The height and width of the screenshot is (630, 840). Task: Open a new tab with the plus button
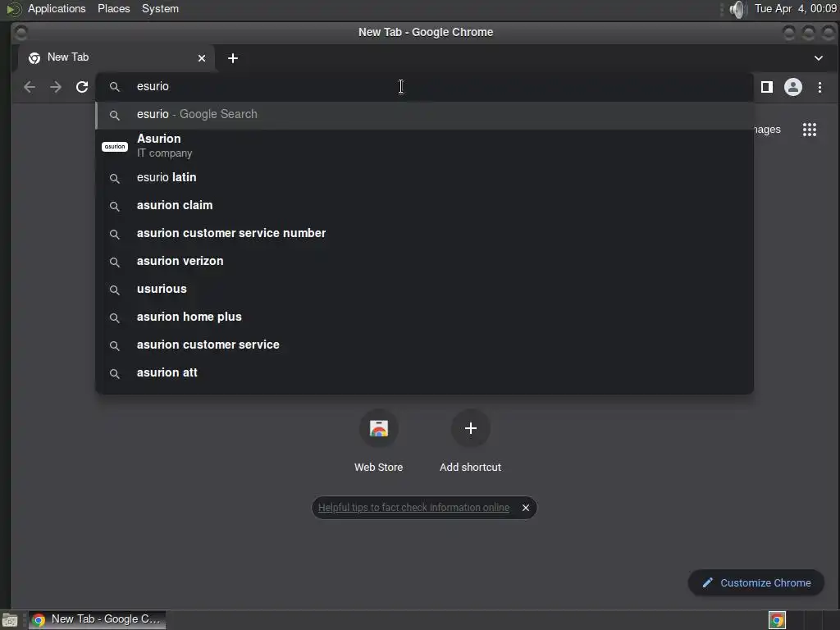[232, 58]
